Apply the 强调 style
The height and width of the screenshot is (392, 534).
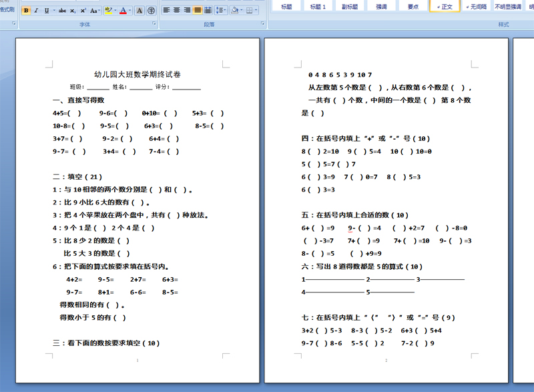(x=381, y=6)
